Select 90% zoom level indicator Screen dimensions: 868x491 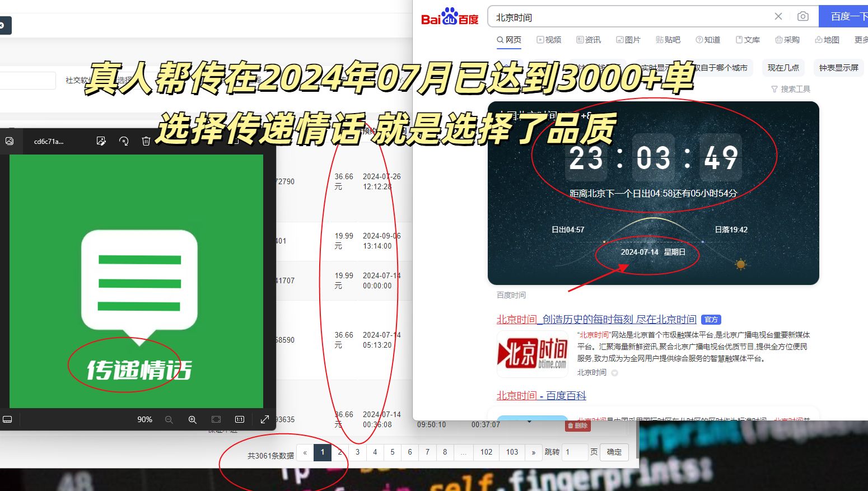[x=144, y=419]
